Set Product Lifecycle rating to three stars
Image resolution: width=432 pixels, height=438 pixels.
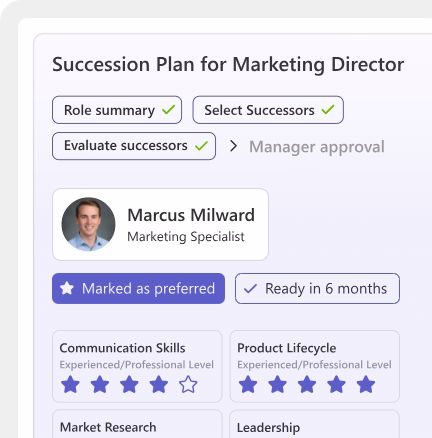point(307,384)
